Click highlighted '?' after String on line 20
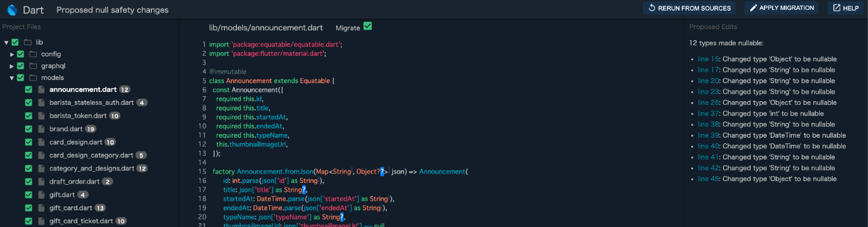This screenshot has width=868, height=227. pyautogui.click(x=342, y=216)
